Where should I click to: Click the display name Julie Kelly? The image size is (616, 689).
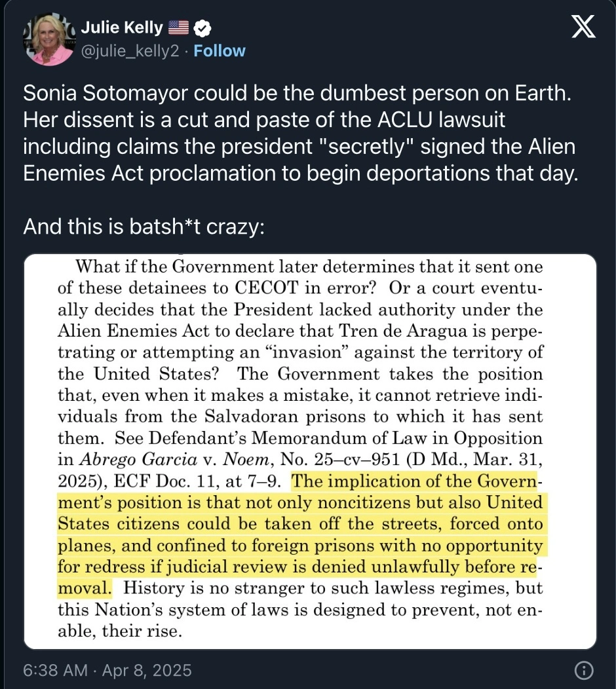click(x=121, y=28)
